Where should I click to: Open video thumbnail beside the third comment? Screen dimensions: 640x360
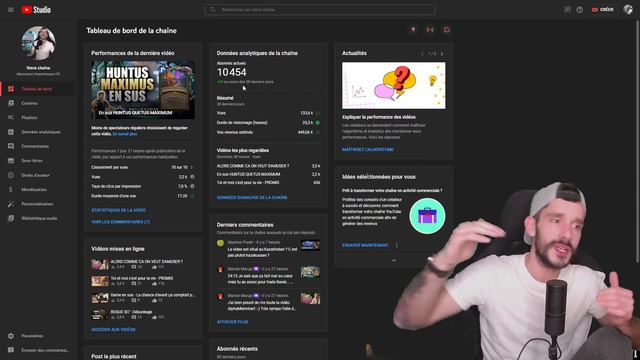pyautogui.click(x=310, y=298)
